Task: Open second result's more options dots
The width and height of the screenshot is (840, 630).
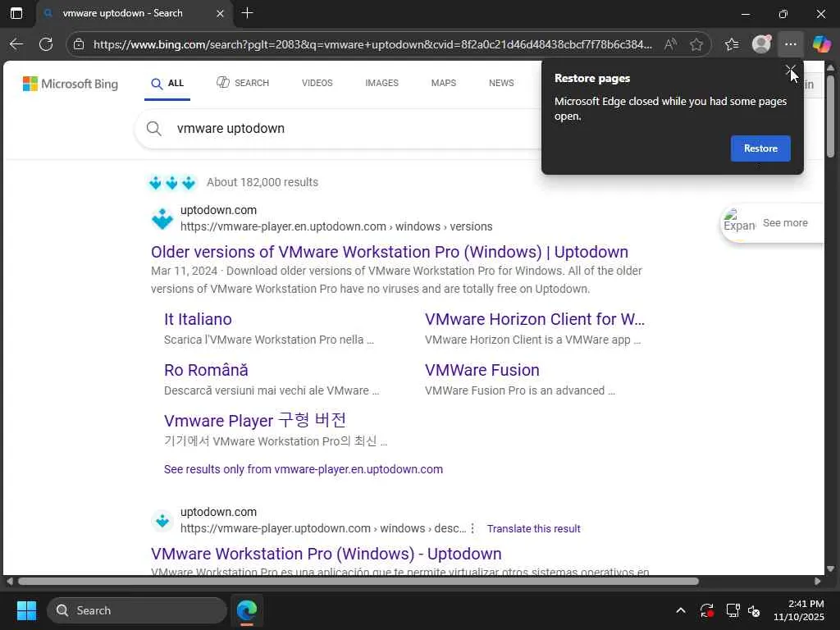Action: pyautogui.click(x=472, y=529)
